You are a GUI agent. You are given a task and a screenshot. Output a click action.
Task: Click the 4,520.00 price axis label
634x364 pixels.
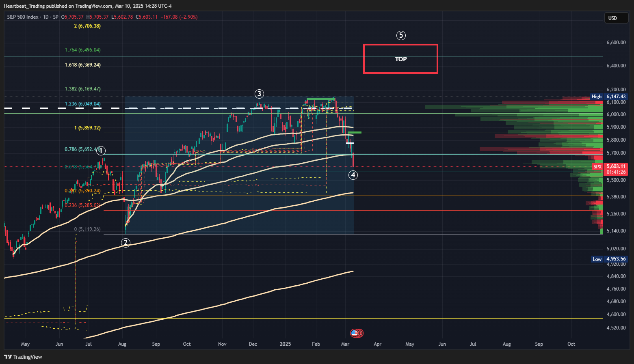click(616, 328)
